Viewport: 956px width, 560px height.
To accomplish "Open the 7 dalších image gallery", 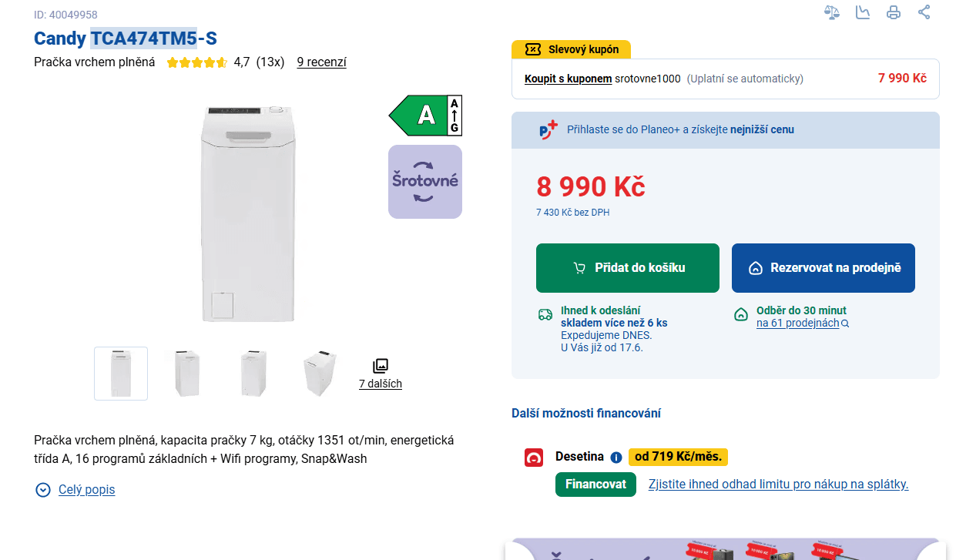I will (x=380, y=383).
